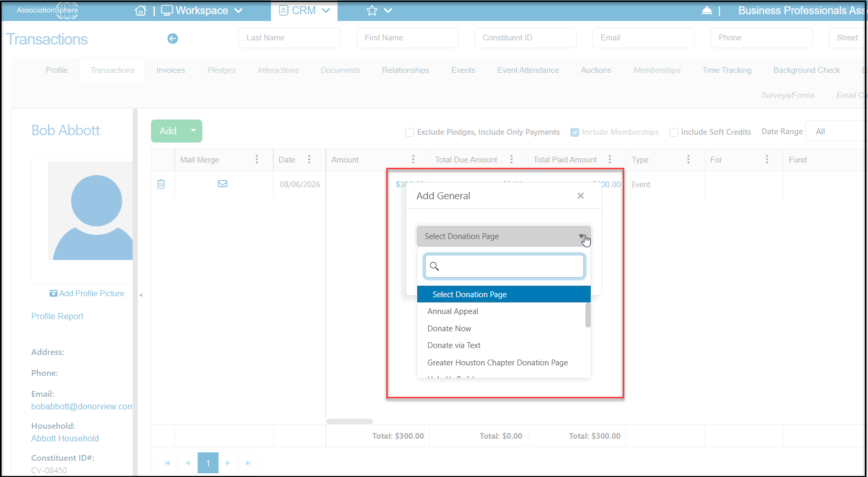Screen dimensions: 868x477
Task: Expand the Add button dropdown arrow
Action: 193,131
